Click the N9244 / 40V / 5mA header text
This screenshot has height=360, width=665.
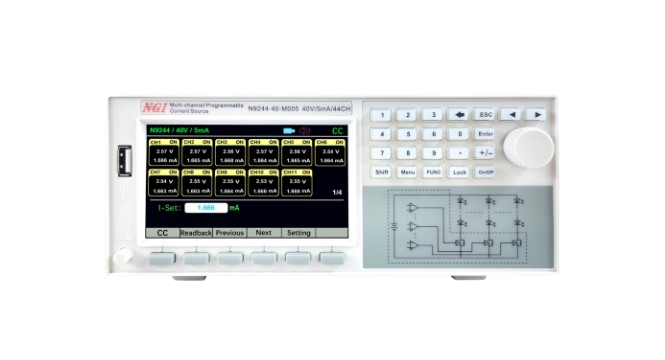[x=179, y=130]
